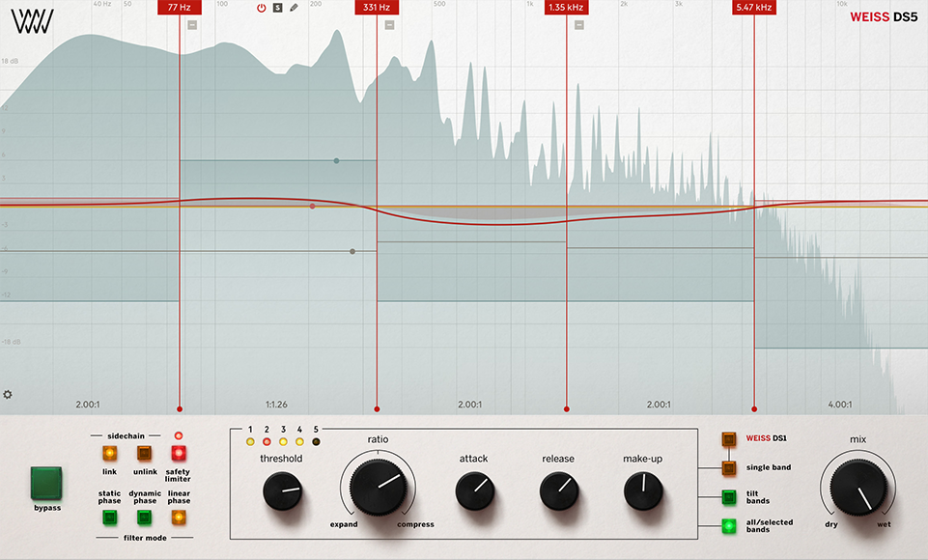Click the 5.47 kHz crossover label
Viewport: 928px width, 560px height.
tap(754, 7)
